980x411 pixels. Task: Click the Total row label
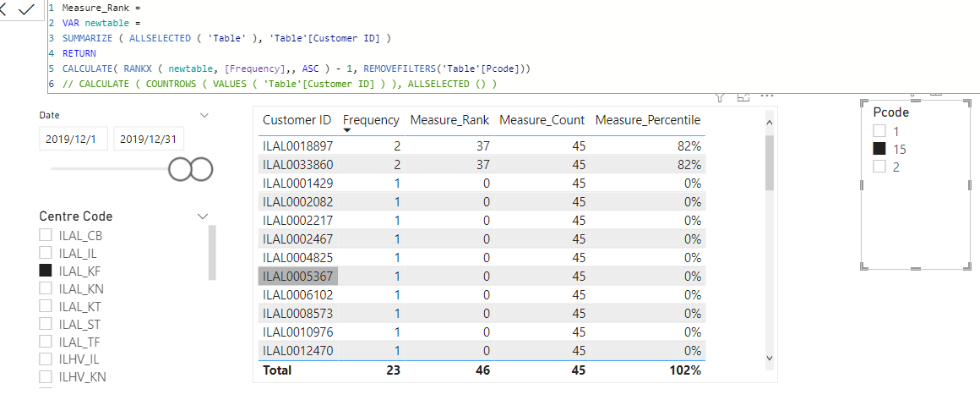tap(277, 370)
